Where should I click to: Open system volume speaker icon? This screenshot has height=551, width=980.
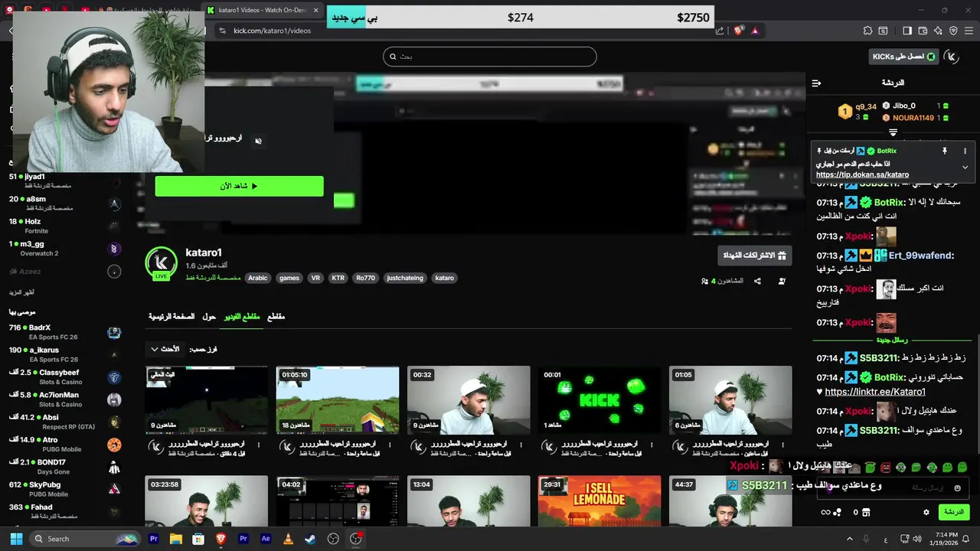pyautogui.click(x=916, y=539)
